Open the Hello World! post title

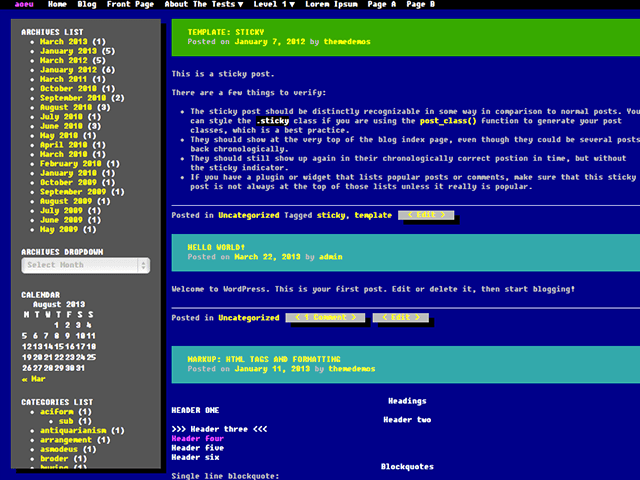216,247
